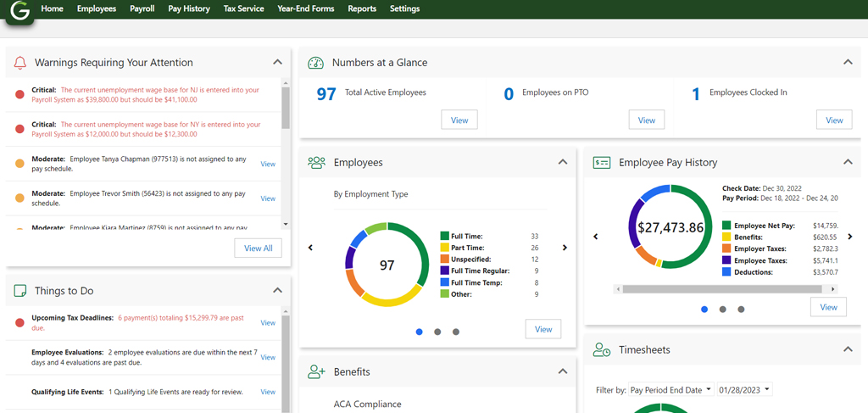Open the 01/28/2023 date dropdown
The height and width of the screenshot is (413, 868).
[x=744, y=390]
